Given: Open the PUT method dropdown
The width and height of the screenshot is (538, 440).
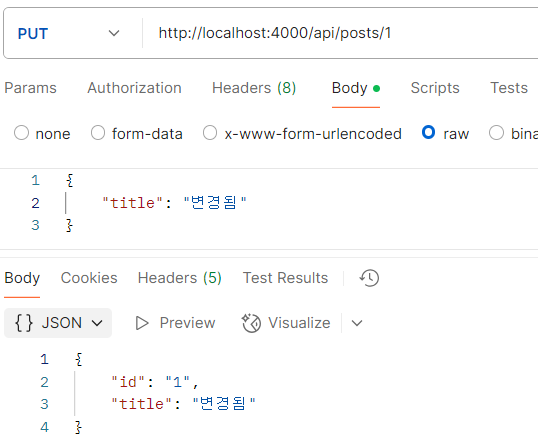Looking at the screenshot, I should click(x=69, y=33).
